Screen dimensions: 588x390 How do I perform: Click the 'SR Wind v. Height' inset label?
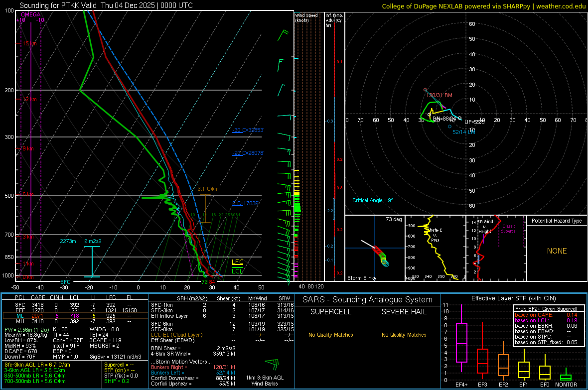coord(485,227)
